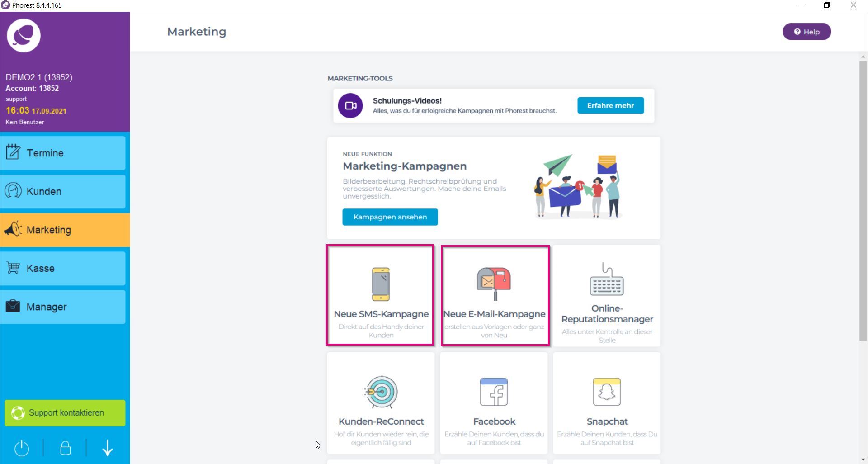Click the Erfahre mehr button

point(610,105)
